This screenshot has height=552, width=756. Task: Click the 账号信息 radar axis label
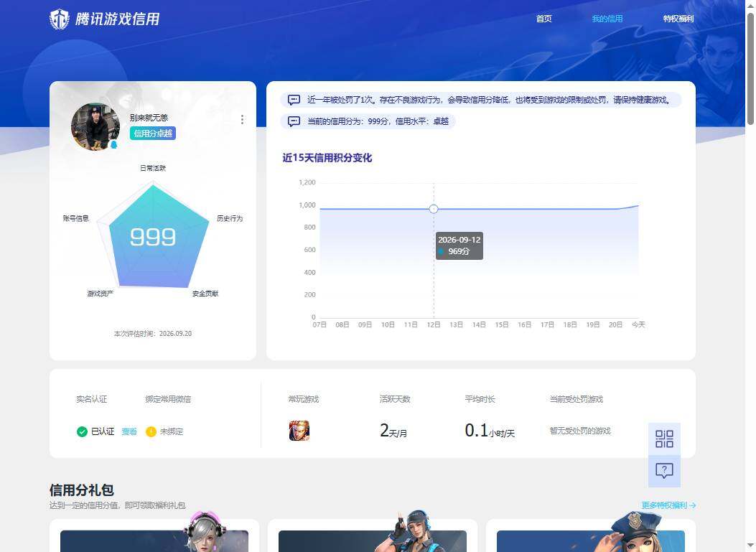75,218
